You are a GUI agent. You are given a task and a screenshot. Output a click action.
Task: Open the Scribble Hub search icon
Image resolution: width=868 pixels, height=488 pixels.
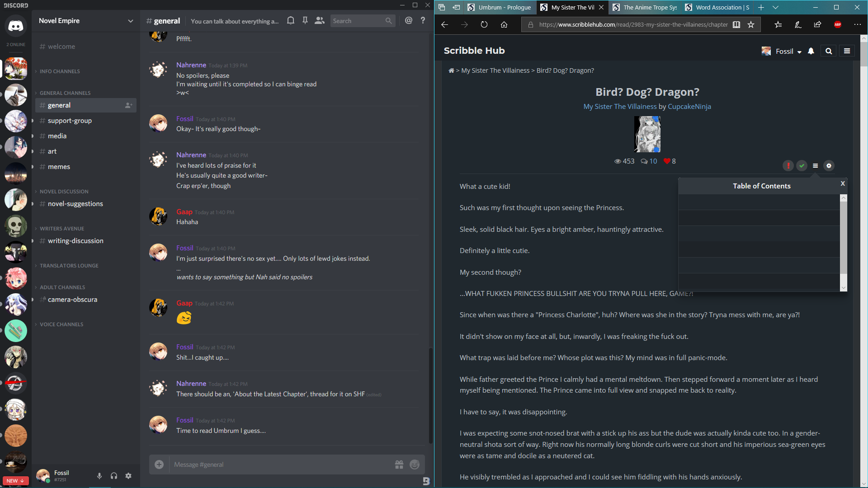click(x=828, y=51)
